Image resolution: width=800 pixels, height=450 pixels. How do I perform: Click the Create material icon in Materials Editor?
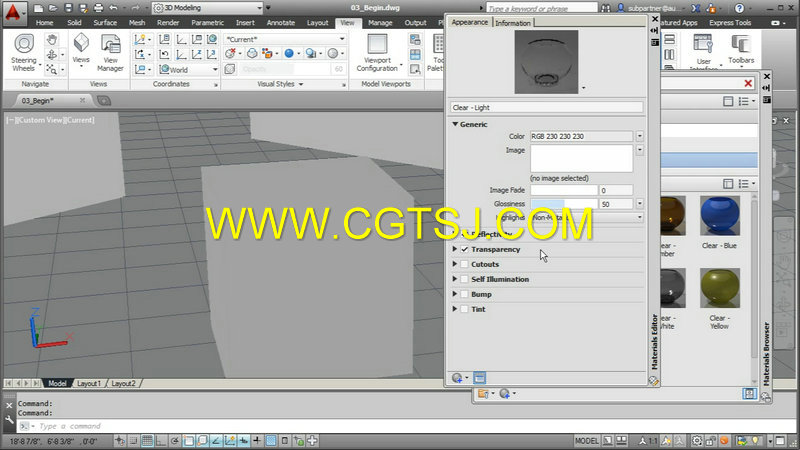[457, 378]
